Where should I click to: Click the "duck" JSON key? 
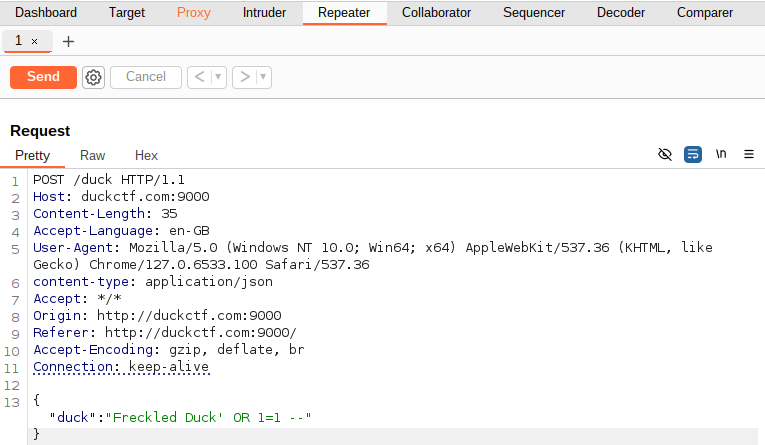click(x=73, y=418)
